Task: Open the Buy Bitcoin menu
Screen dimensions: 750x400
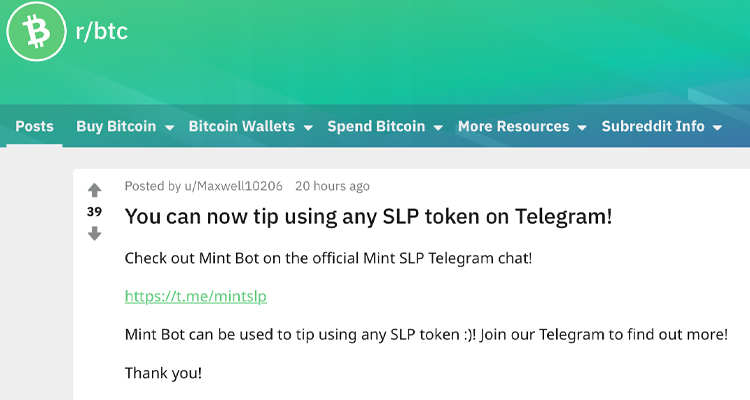Action: [116, 126]
